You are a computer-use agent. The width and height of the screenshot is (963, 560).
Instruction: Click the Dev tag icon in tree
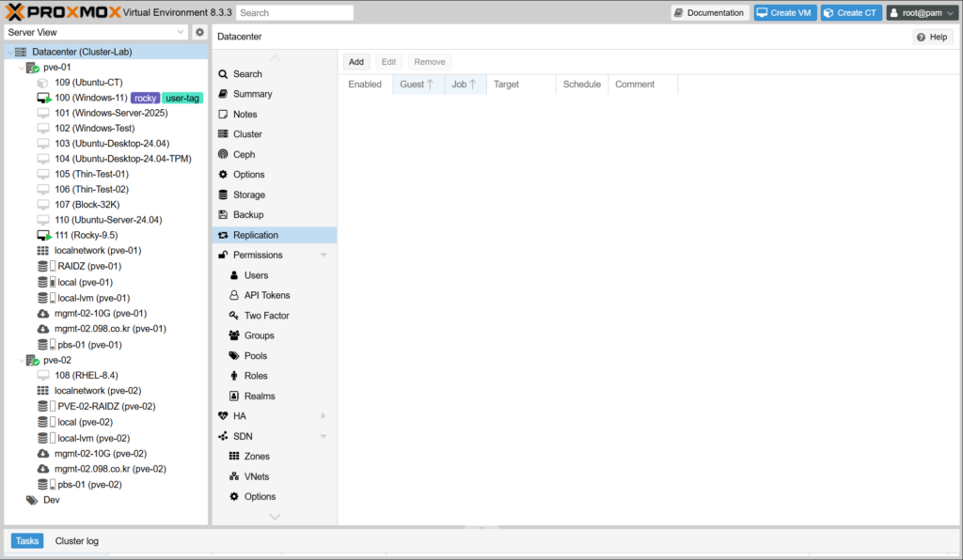pos(32,500)
